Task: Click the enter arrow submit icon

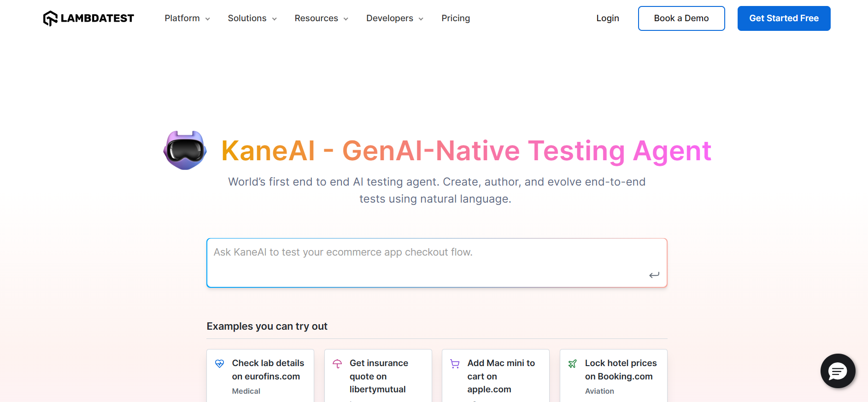Action: pos(654,275)
